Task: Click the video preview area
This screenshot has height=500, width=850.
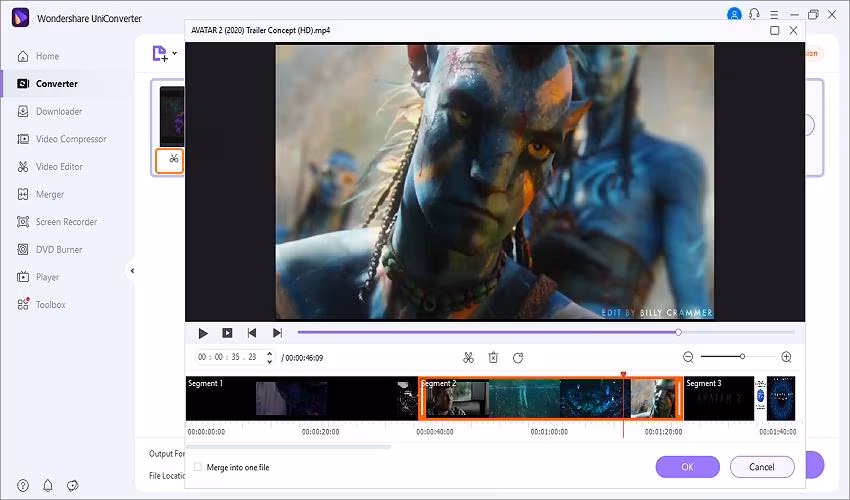Action: tap(494, 182)
